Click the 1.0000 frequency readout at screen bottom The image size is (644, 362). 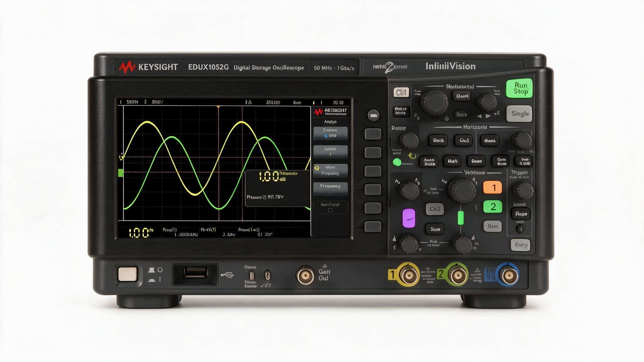click(186, 235)
